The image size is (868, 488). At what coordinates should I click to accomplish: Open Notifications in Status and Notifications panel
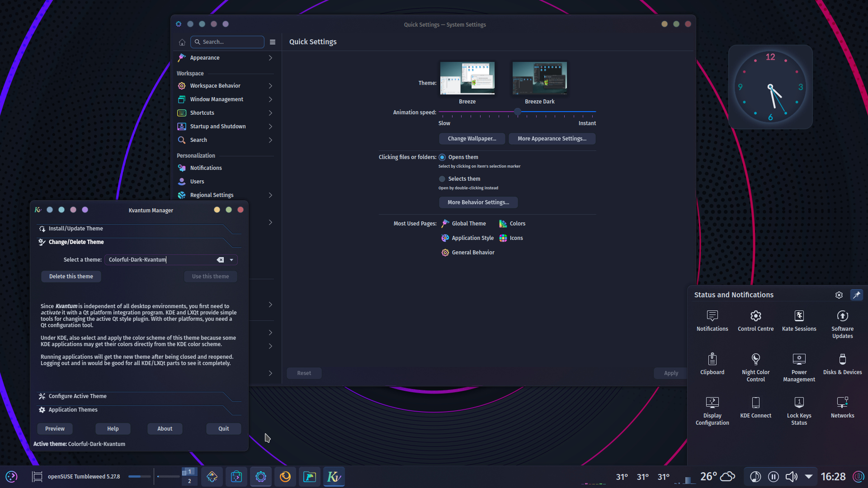tap(712, 321)
